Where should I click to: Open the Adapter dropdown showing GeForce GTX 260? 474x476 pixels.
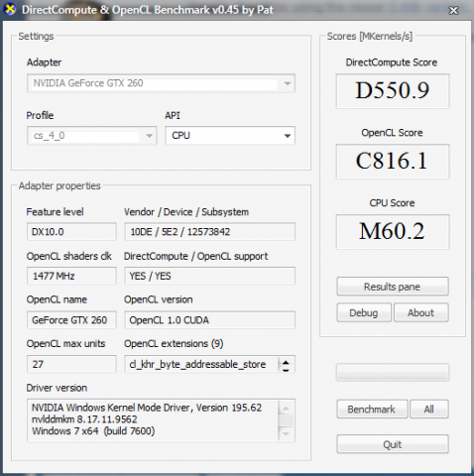point(161,83)
